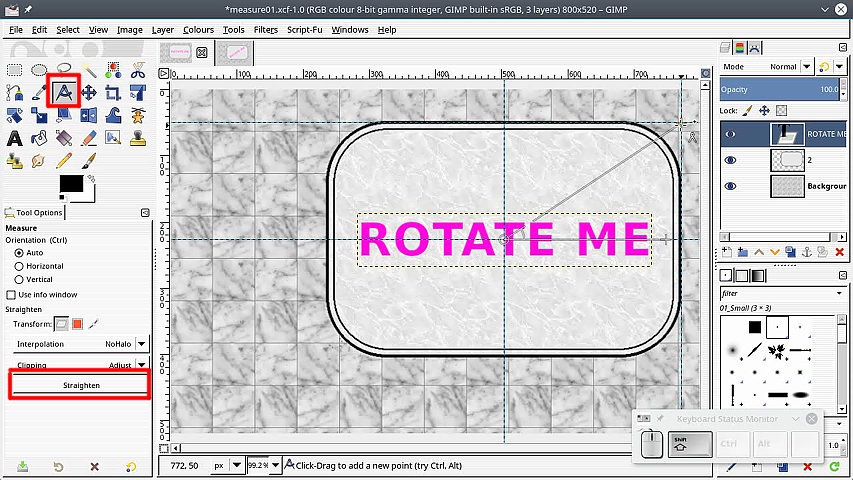This screenshot has width=853, height=480.
Task: Pick the Rectangle Select tool
Action: (15, 70)
